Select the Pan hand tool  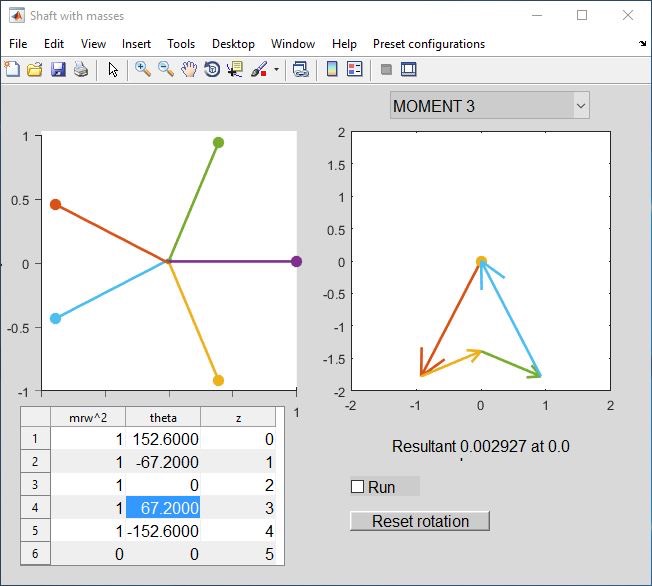click(x=189, y=69)
